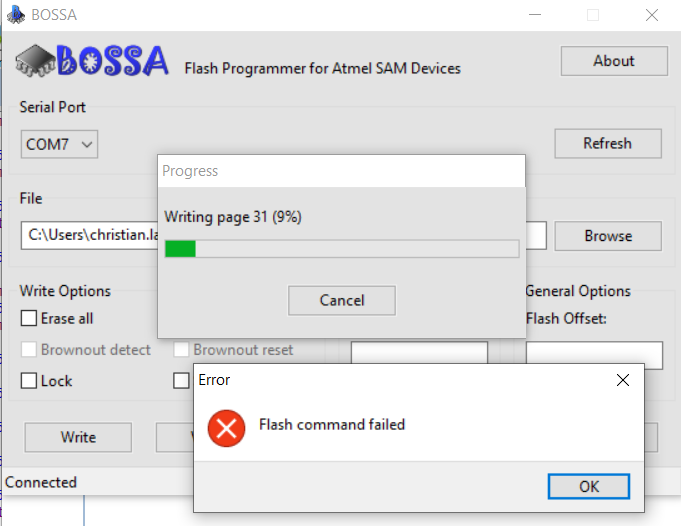Enable the Erase all checkbox
Viewport: 681px width, 526px height.
coord(29,319)
